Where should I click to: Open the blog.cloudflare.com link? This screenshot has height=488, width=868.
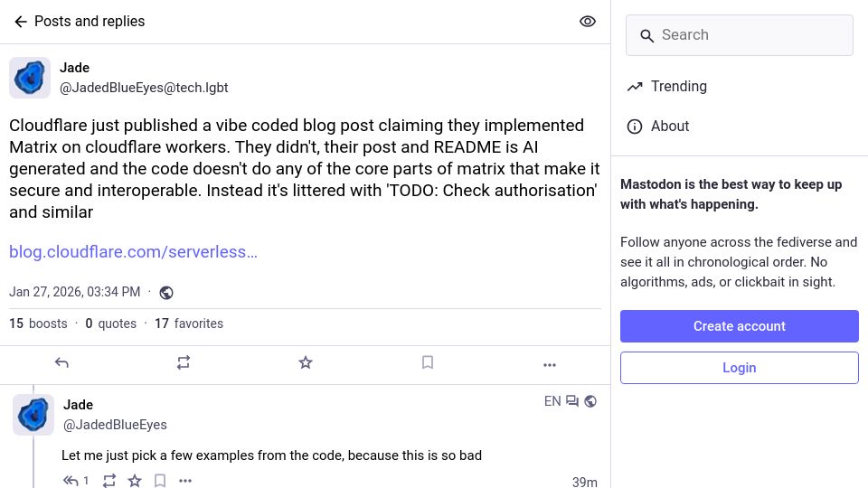134,252
